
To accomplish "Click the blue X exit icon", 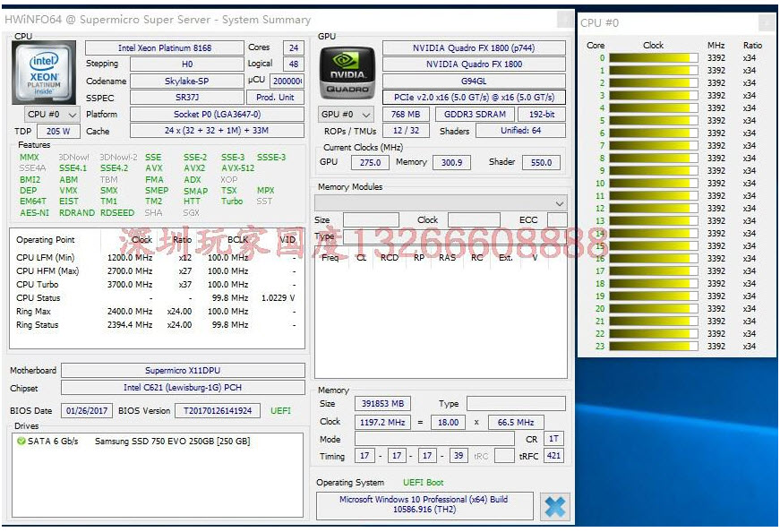I will 555,506.
